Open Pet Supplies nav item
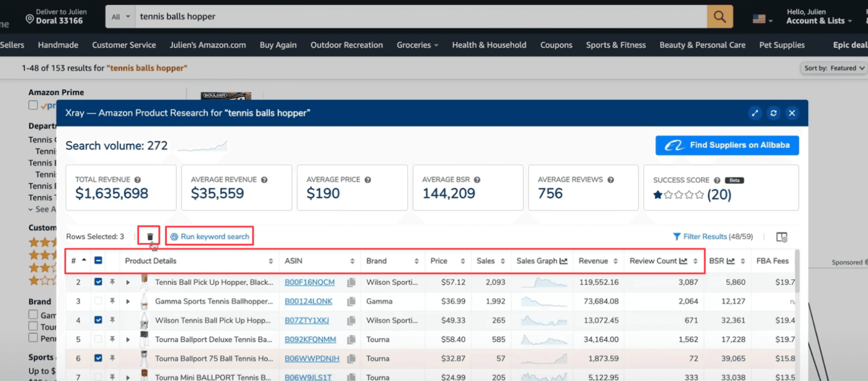This screenshot has width=868, height=381. (782, 45)
